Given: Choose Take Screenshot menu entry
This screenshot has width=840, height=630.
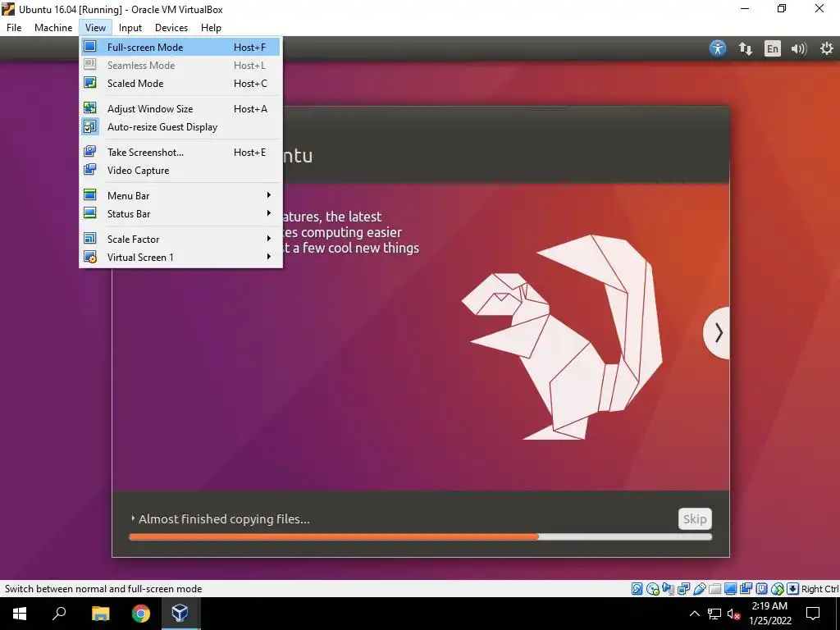Looking at the screenshot, I should coord(180,152).
